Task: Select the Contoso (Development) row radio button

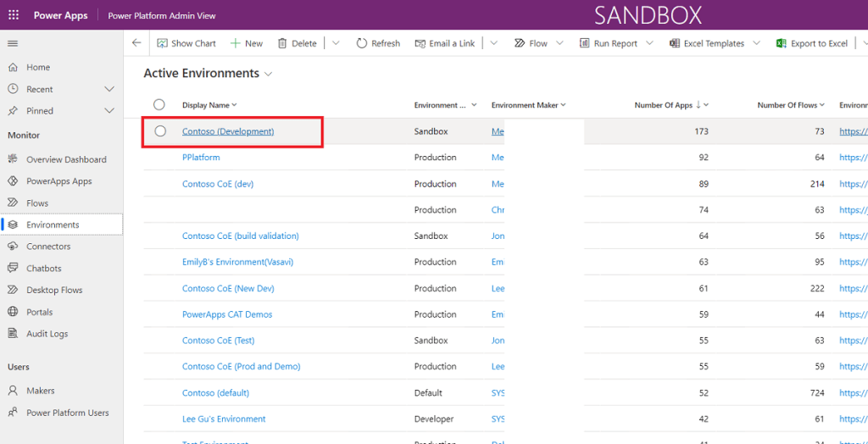Action: coord(160,131)
